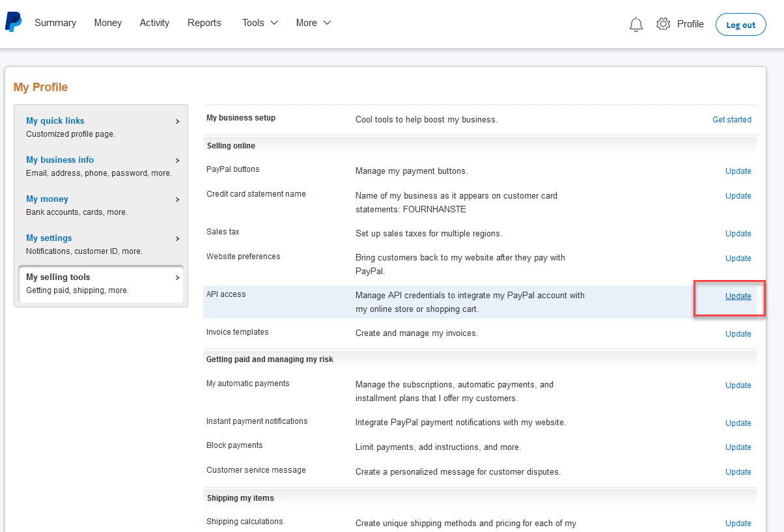Image resolution: width=784 pixels, height=532 pixels.
Task: Update the Credit card statement name
Action: (738, 196)
